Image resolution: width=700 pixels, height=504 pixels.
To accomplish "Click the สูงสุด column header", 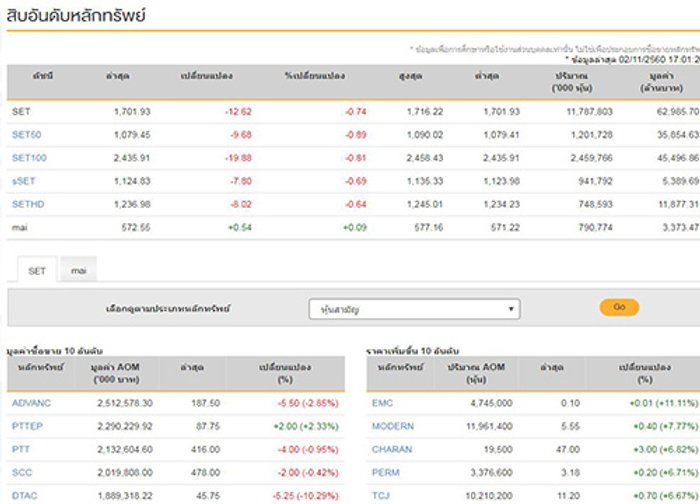I will [x=411, y=76].
